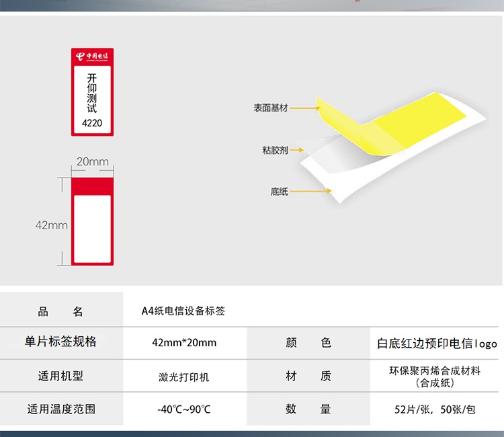Click the 单片标签规格 header cell
The height and width of the screenshot is (437, 504).
(61, 343)
